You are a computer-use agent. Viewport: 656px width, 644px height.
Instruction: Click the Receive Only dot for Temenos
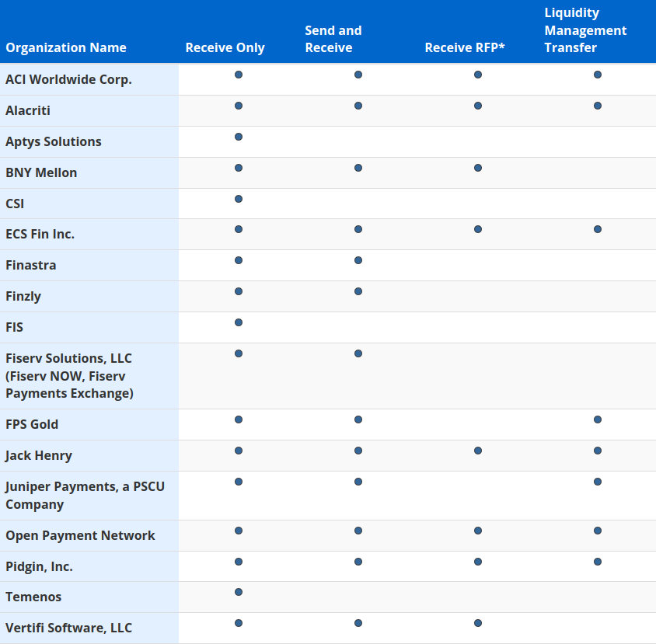(x=239, y=591)
